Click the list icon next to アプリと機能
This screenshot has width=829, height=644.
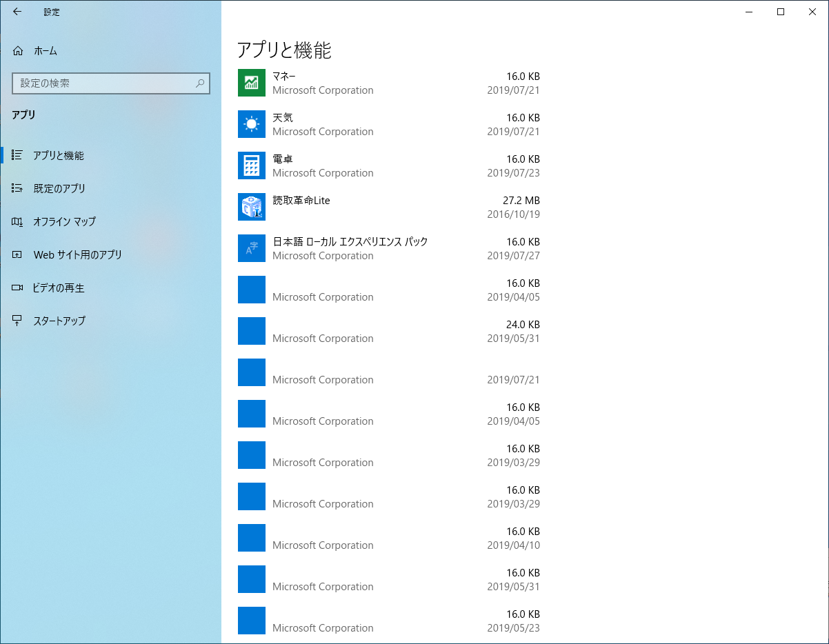tap(18, 156)
